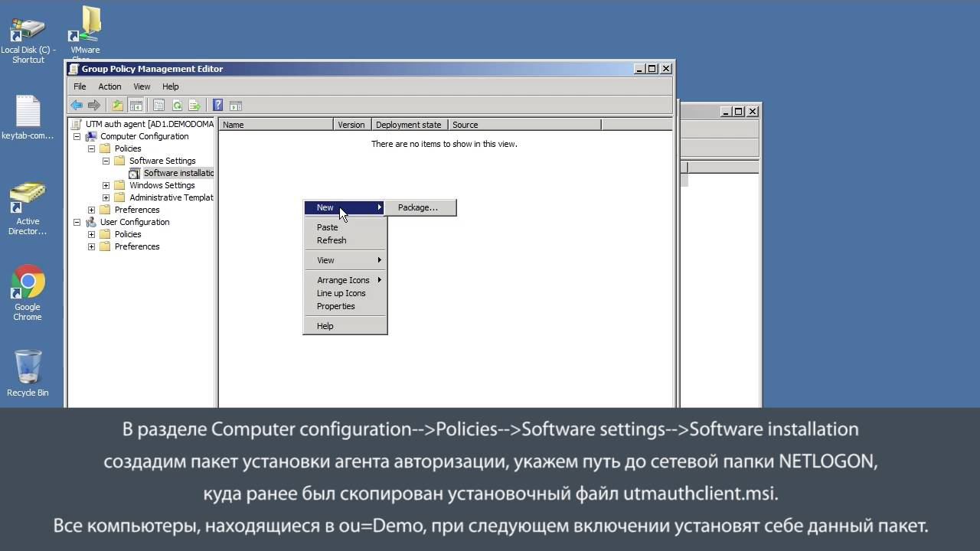This screenshot has height=551, width=980.
Task: Click the blue Help question mark icon
Action: tap(217, 106)
